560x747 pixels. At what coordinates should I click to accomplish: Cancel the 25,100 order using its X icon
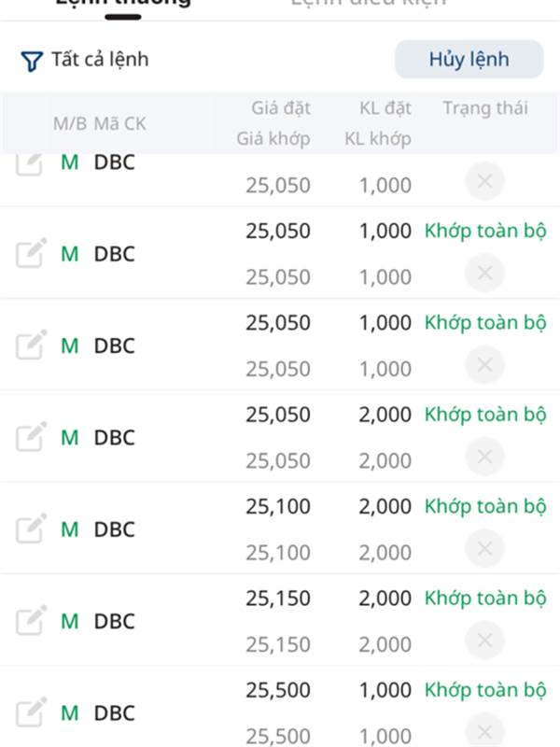[x=484, y=548]
